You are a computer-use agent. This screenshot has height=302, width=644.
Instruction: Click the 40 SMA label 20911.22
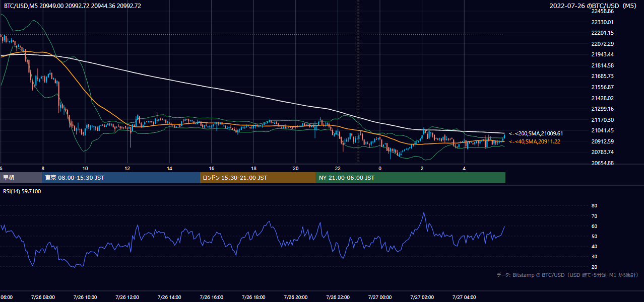pos(535,141)
